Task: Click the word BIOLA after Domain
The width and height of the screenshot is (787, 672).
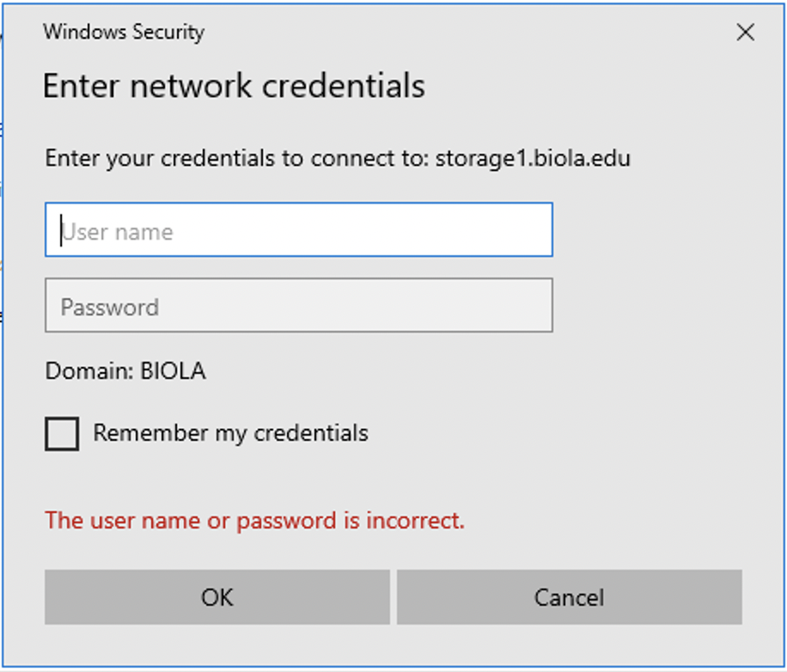Action: click(x=174, y=371)
